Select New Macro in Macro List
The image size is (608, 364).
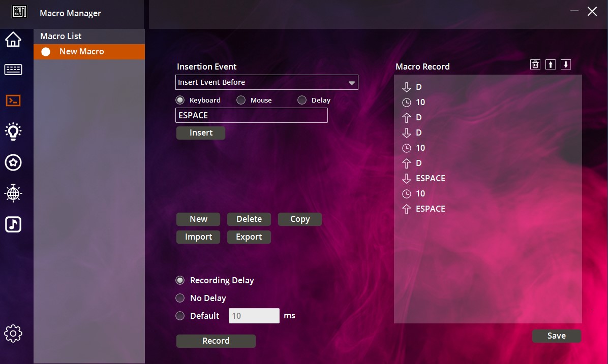[81, 52]
